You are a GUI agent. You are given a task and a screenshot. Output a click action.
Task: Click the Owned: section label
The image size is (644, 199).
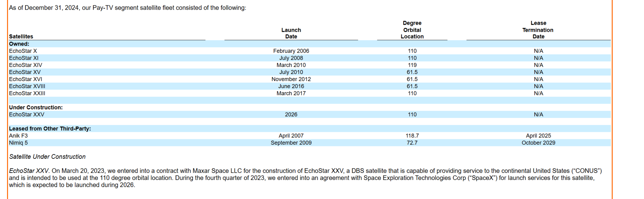[x=19, y=44]
